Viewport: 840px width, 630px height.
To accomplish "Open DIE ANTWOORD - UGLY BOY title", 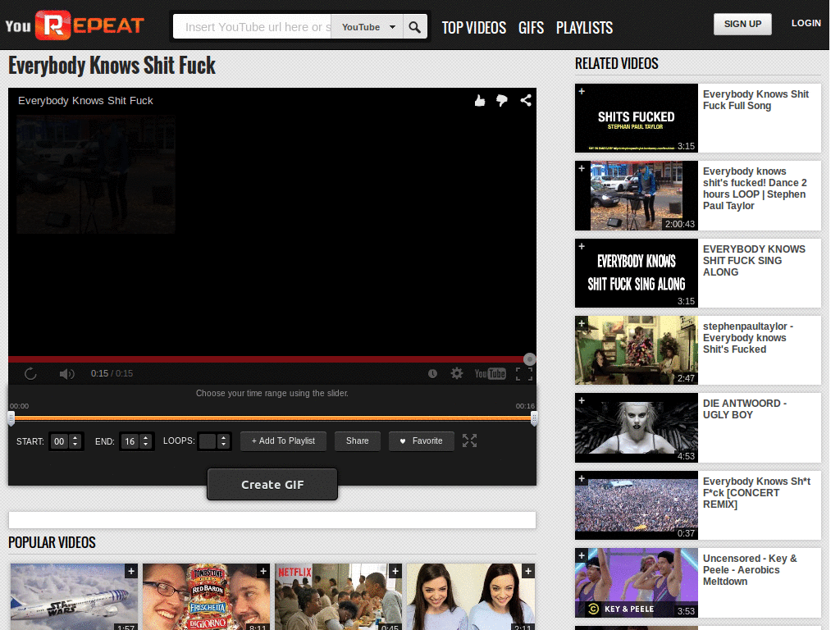I will coord(745,409).
